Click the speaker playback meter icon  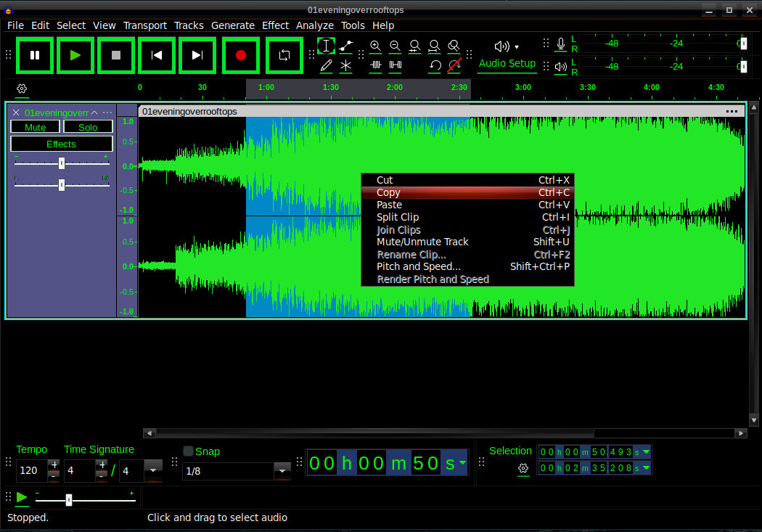[561, 67]
